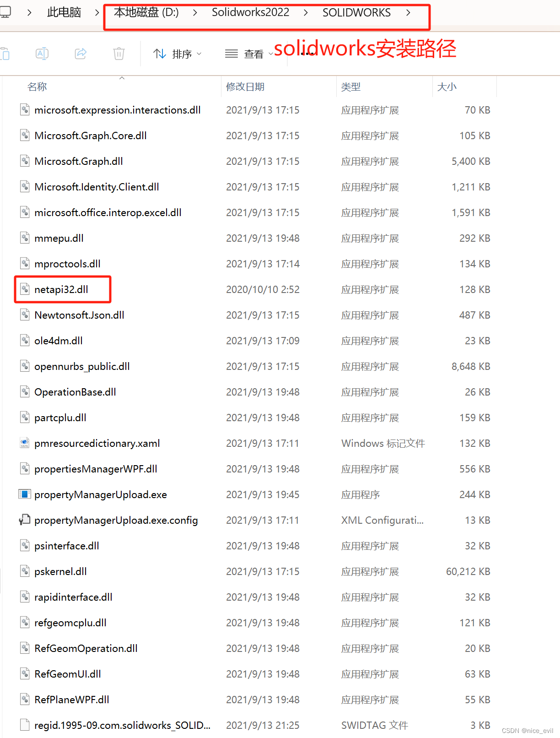Go to 本地磁盘 (D:) in breadcrumb

coord(146,12)
